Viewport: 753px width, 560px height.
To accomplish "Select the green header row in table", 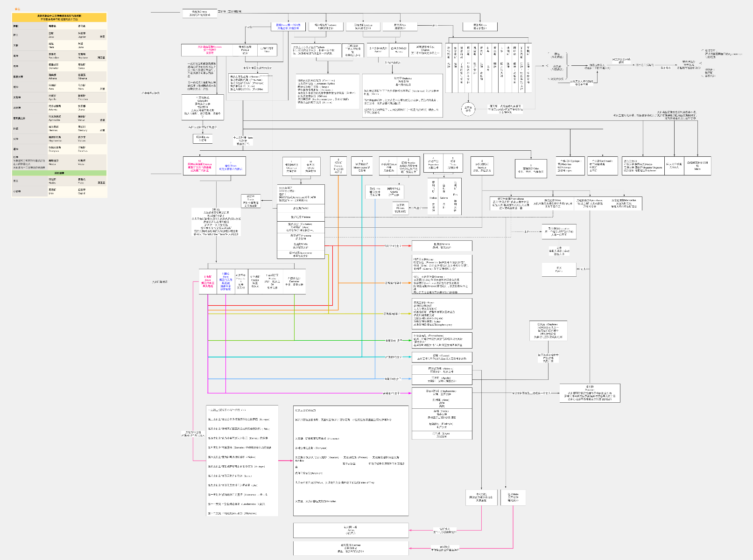I will coord(59,173).
